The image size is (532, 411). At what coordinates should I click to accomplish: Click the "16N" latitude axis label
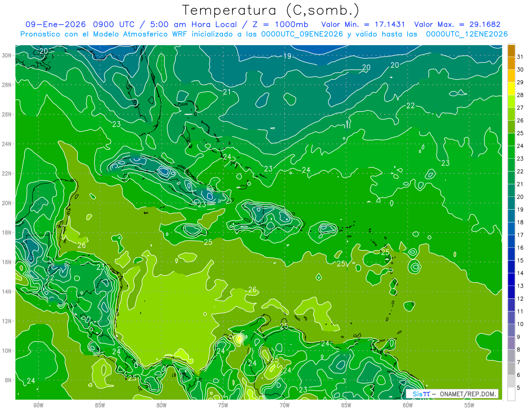coord(7,262)
